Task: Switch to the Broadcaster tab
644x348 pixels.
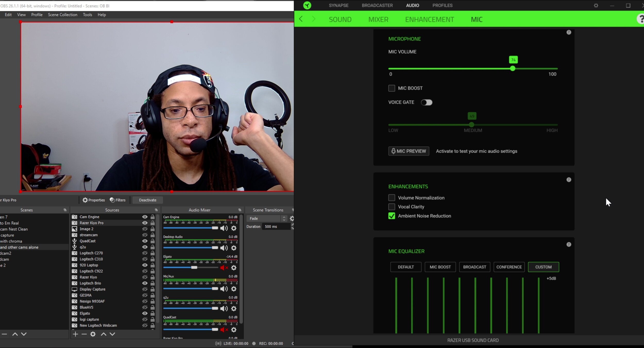Action: coord(377,5)
